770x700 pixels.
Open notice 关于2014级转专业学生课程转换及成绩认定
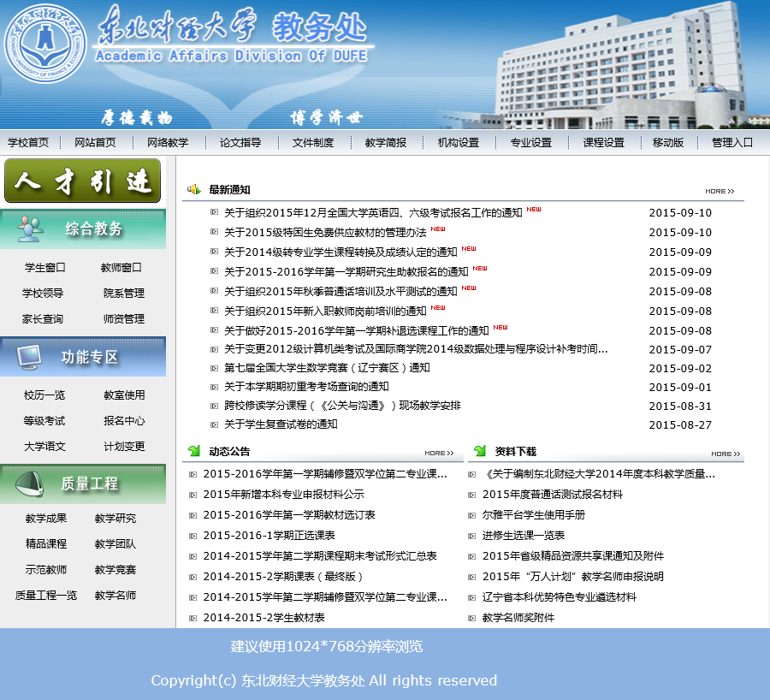[x=341, y=252]
